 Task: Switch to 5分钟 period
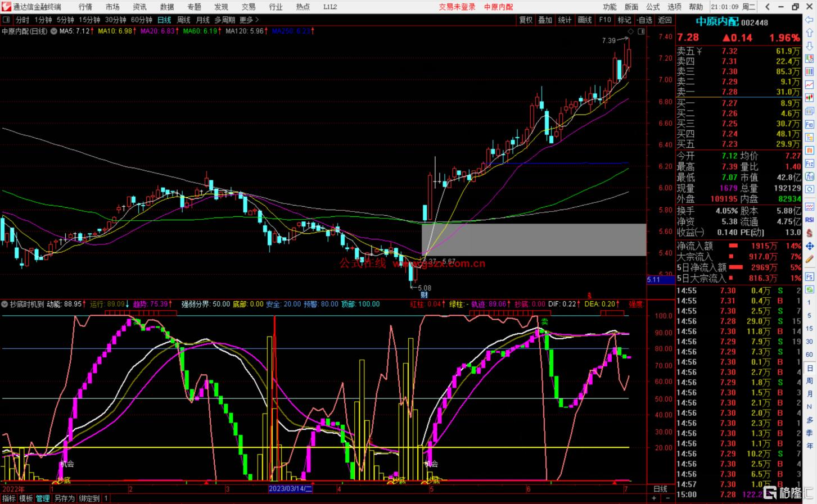[x=65, y=20]
